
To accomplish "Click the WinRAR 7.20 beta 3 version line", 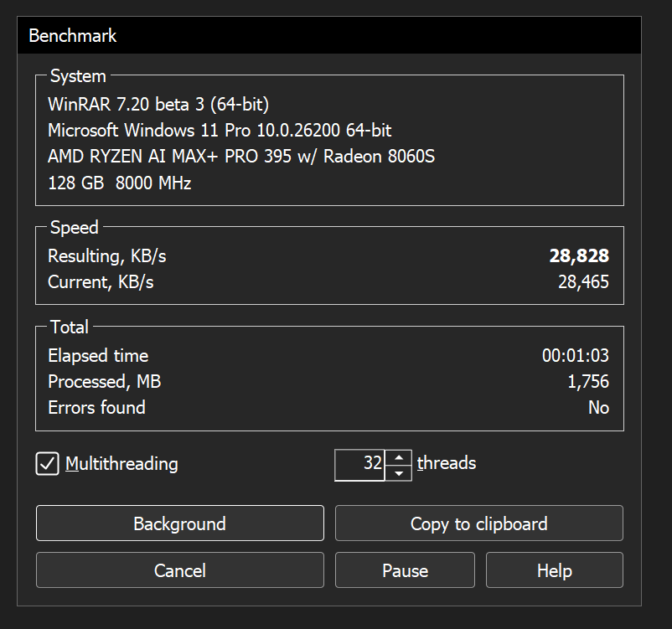I will point(158,105).
